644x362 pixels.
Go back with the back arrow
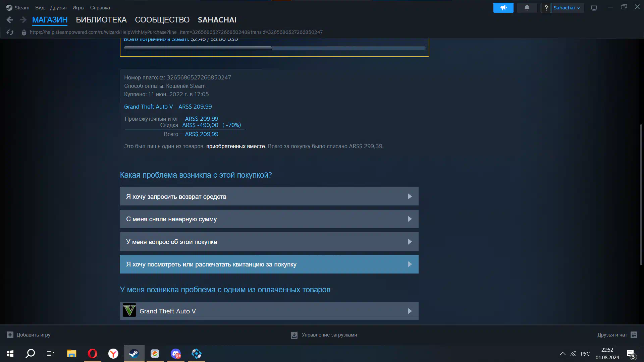[x=10, y=20]
